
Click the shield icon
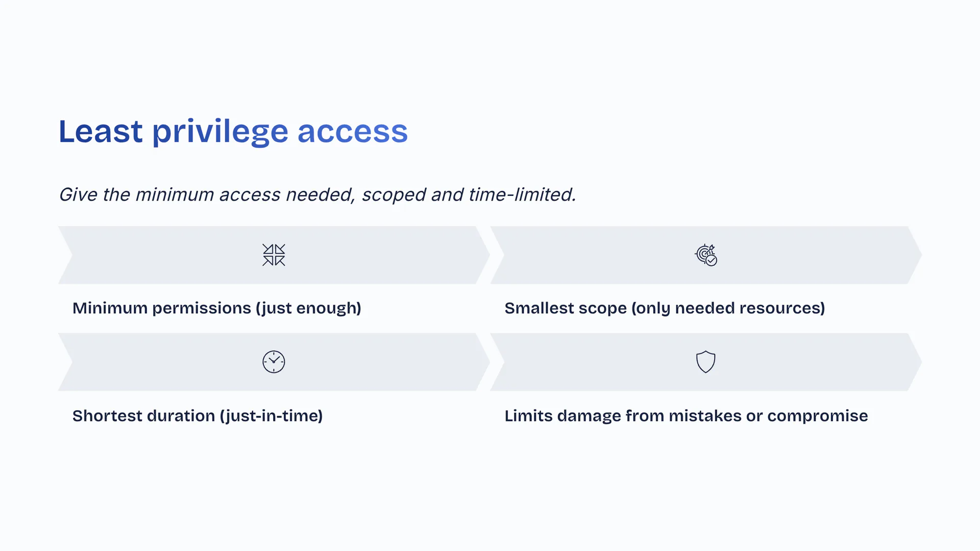coord(706,362)
